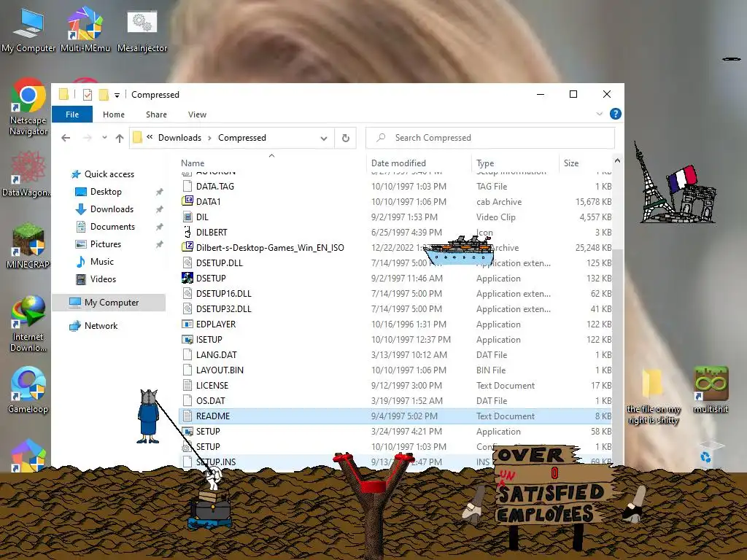This screenshot has height=560, width=747.
Task: Sort by Date modified column header
Action: click(398, 163)
